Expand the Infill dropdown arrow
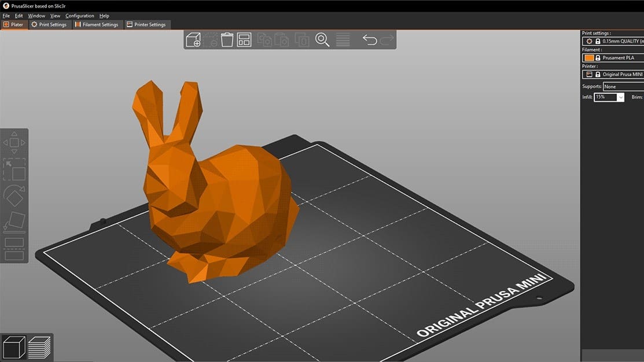This screenshot has width=644, height=362. (621, 97)
